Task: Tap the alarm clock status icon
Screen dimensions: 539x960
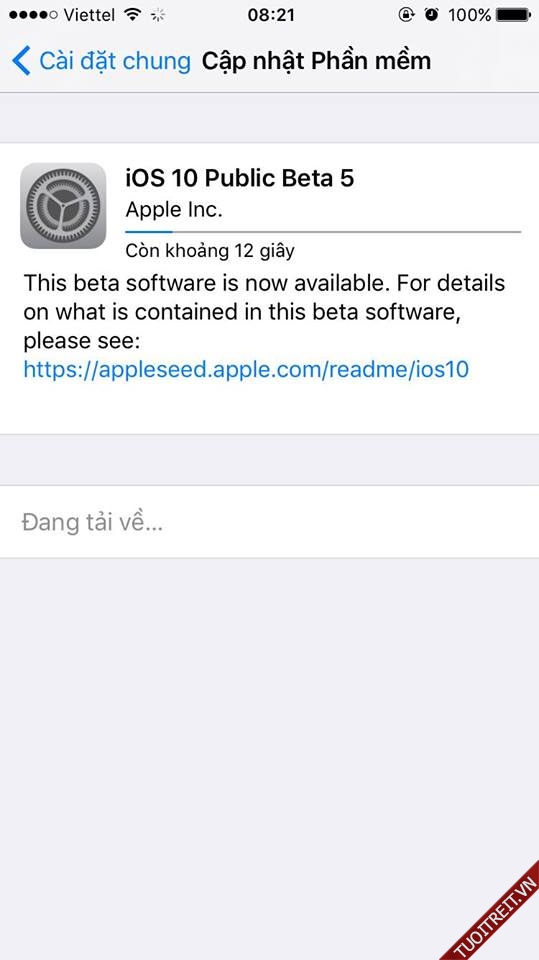Action: pos(432,15)
